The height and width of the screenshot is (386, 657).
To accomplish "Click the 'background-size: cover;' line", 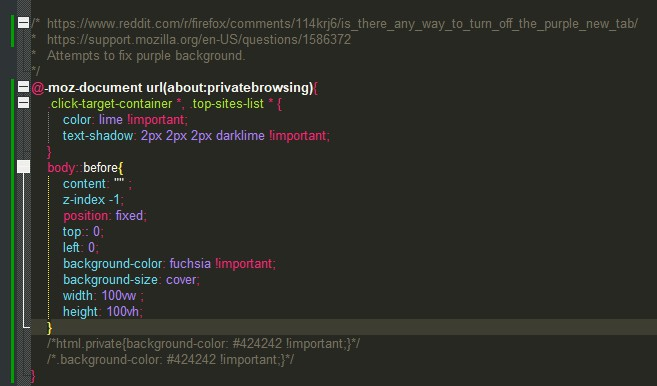I will (131, 280).
